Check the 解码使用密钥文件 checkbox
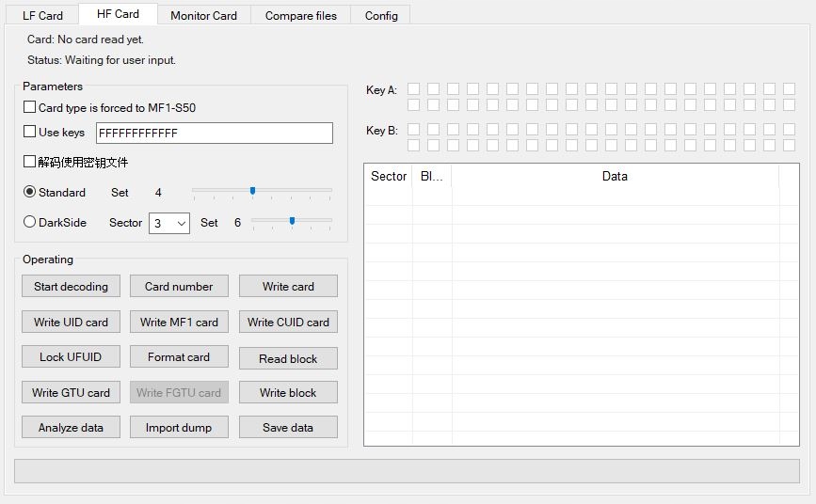This screenshot has width=816, height=504. point(30,162)
